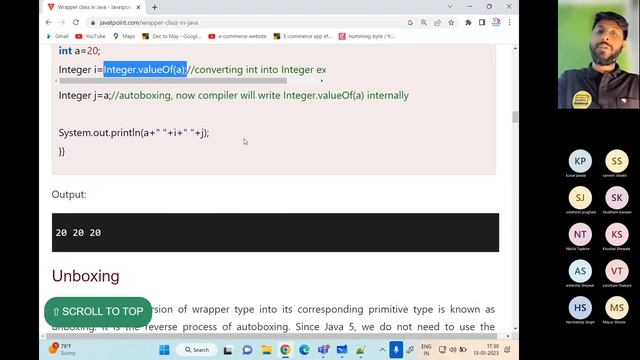This screenshot has height=360, width=640.
Task: Click the right arrow of code block scrollbar
Action: 322,81
